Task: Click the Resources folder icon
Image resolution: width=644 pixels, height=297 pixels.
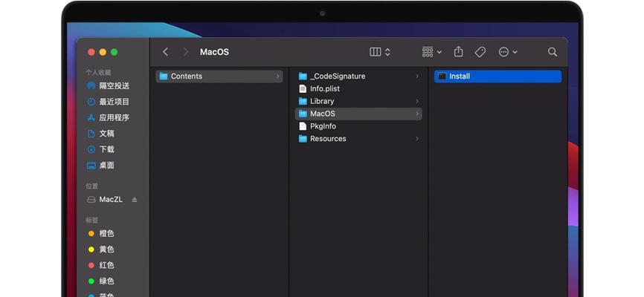Action: coord(303,139)
